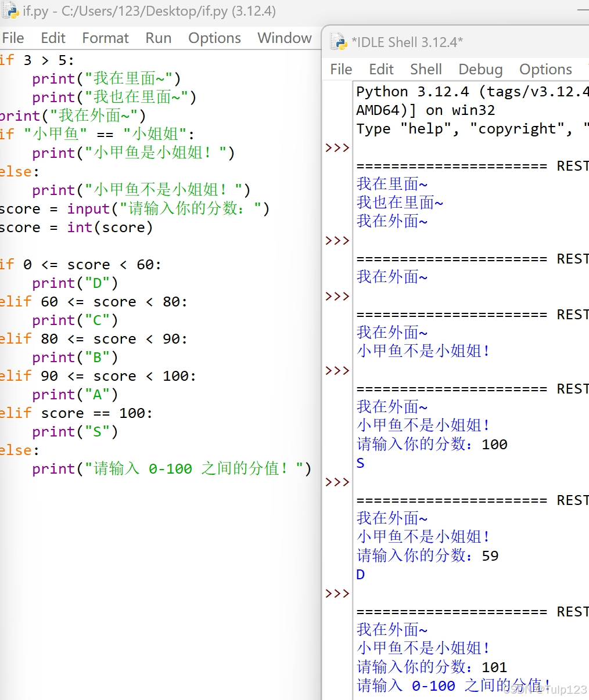
Task: Click the score = input(...) line
Action: pyautogui.click(x=135, y=209)
